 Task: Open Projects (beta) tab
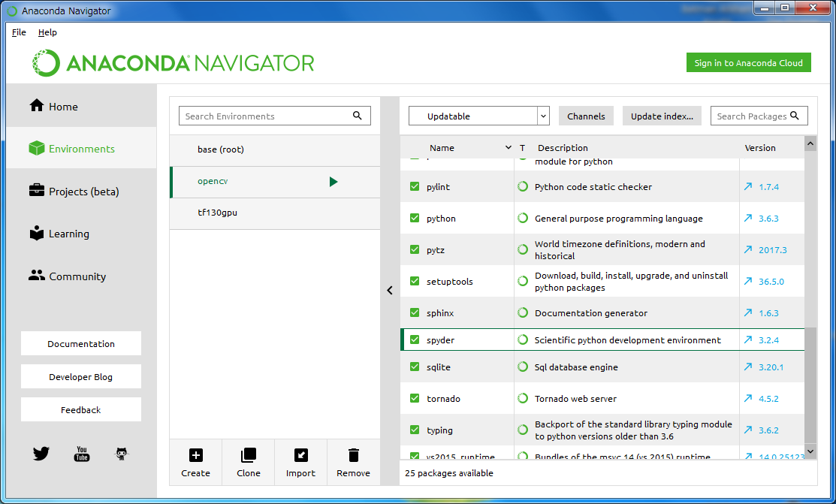(x=82, y=191)
